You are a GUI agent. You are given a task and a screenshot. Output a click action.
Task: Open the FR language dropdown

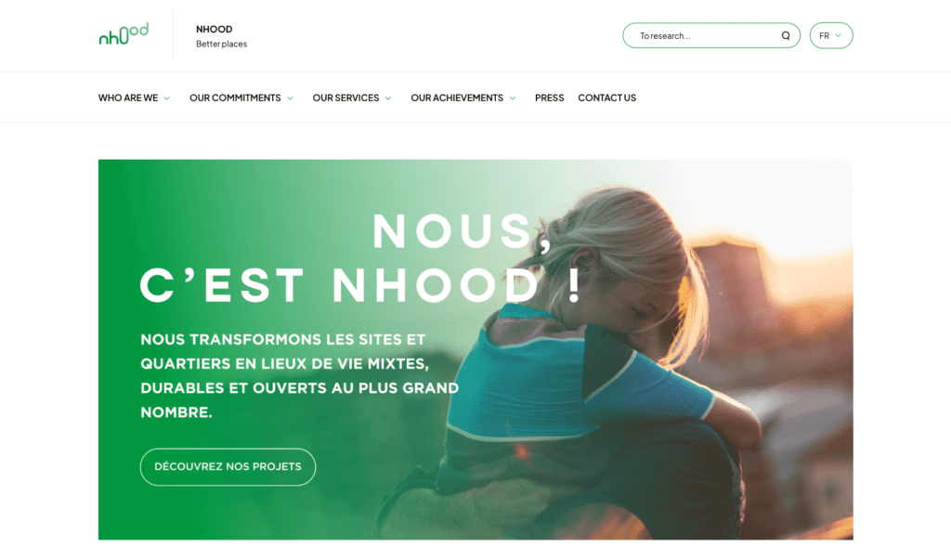pyautogui.click(x=831, y=36)
